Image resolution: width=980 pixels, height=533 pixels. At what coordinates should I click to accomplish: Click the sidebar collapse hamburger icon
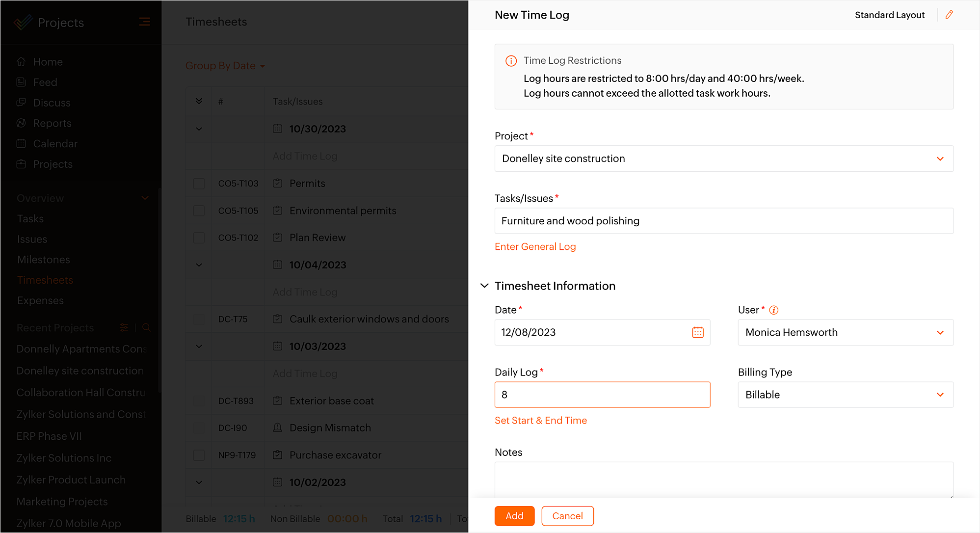coord(144,22)
